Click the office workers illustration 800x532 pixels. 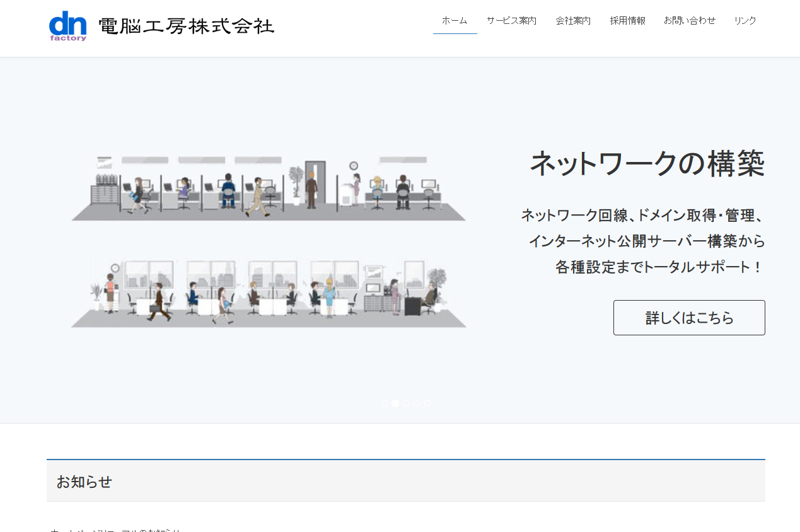(x=269, y=243)
